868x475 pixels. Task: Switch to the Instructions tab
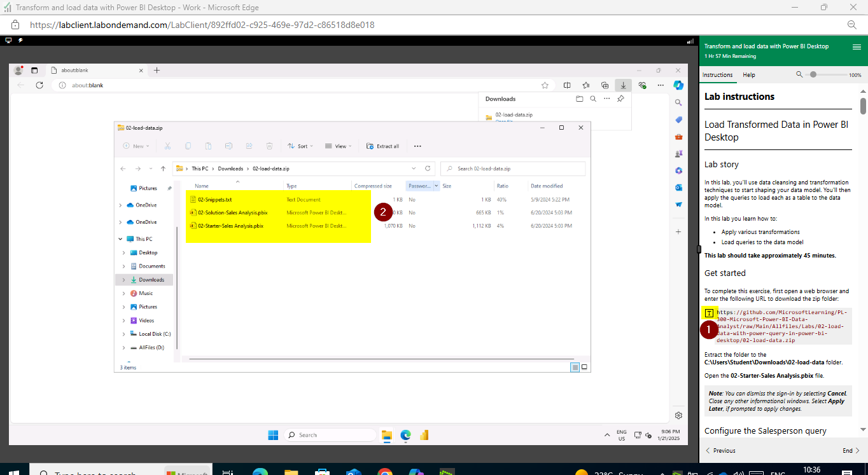tap(717, 75)
